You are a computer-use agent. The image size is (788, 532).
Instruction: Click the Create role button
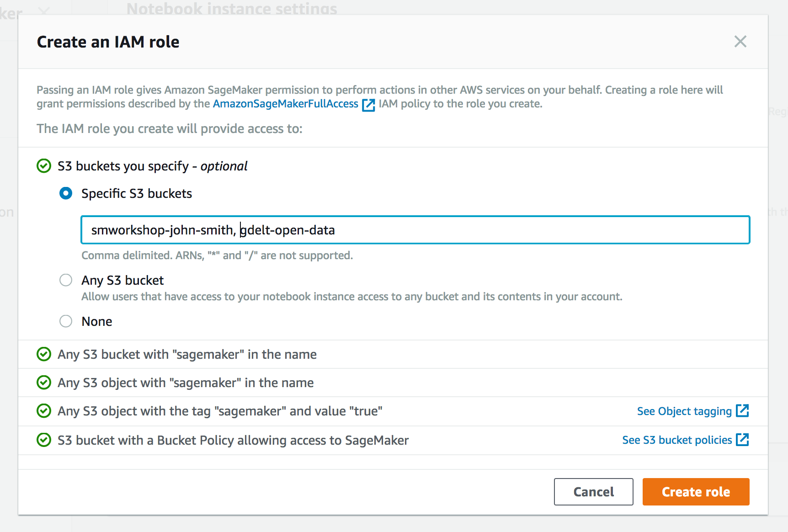pyautogui.click(x=696, y=492)
